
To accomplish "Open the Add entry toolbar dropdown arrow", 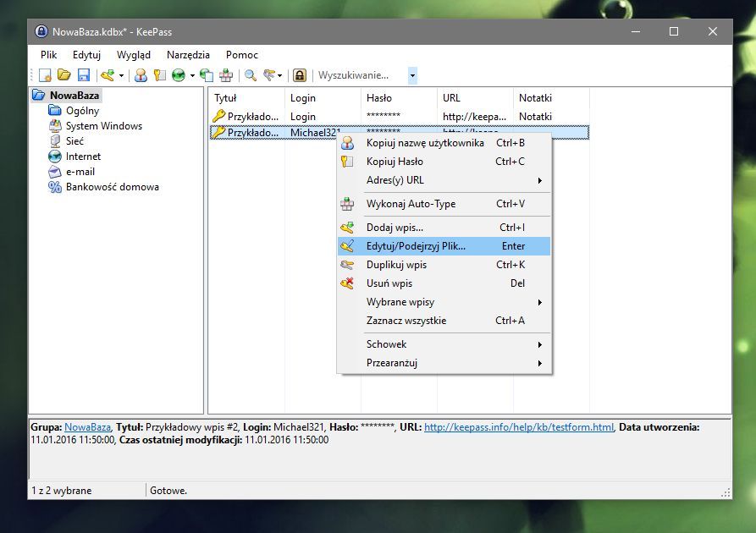I will (121, 76).
